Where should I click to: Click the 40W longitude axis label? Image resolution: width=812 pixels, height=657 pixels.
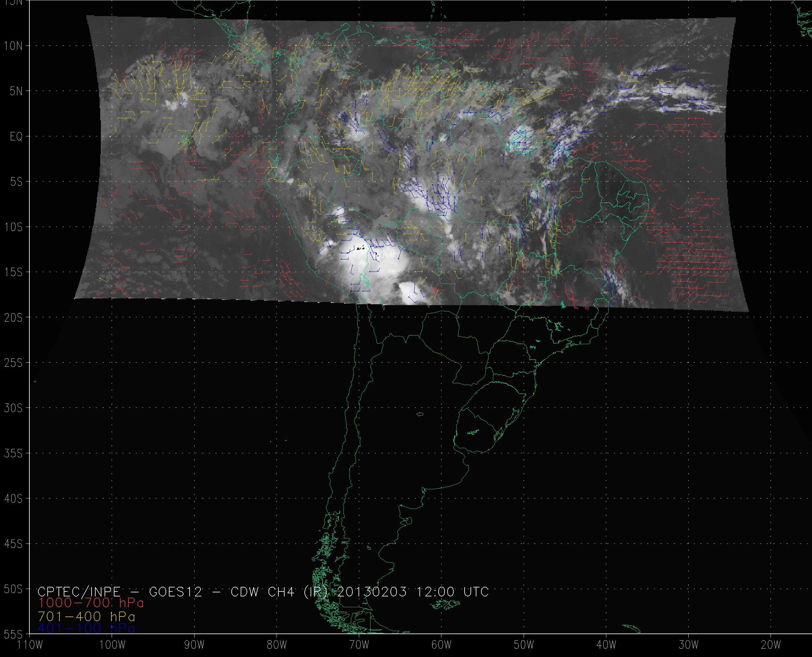[x=606, y=645]
